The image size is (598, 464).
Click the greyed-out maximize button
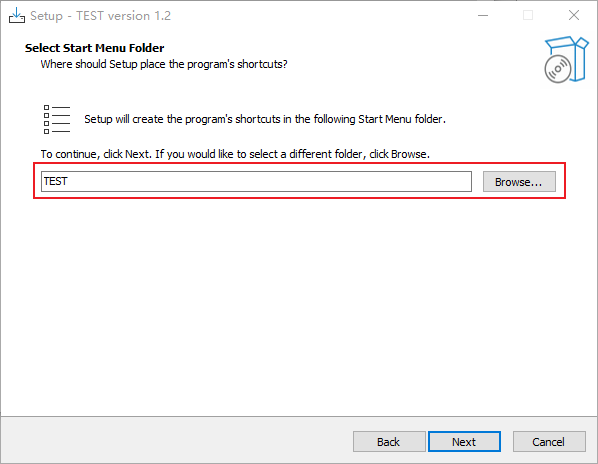pyautogui.click(x=528, y=15)
